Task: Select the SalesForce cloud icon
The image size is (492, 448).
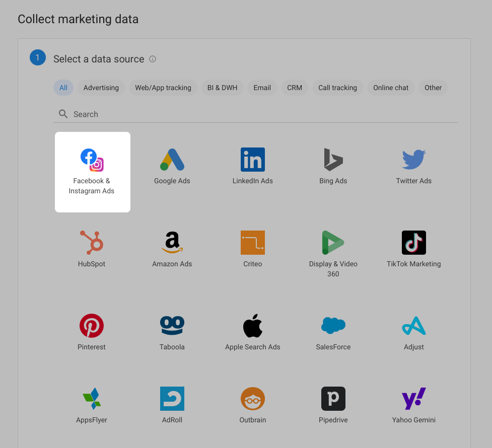Action: (x=333, y=325)
